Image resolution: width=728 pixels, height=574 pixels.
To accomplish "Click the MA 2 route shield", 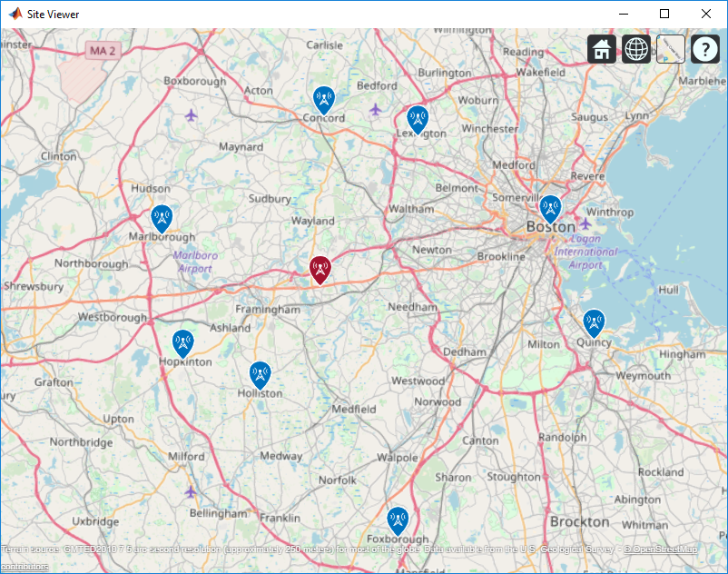I will [103, 51].
